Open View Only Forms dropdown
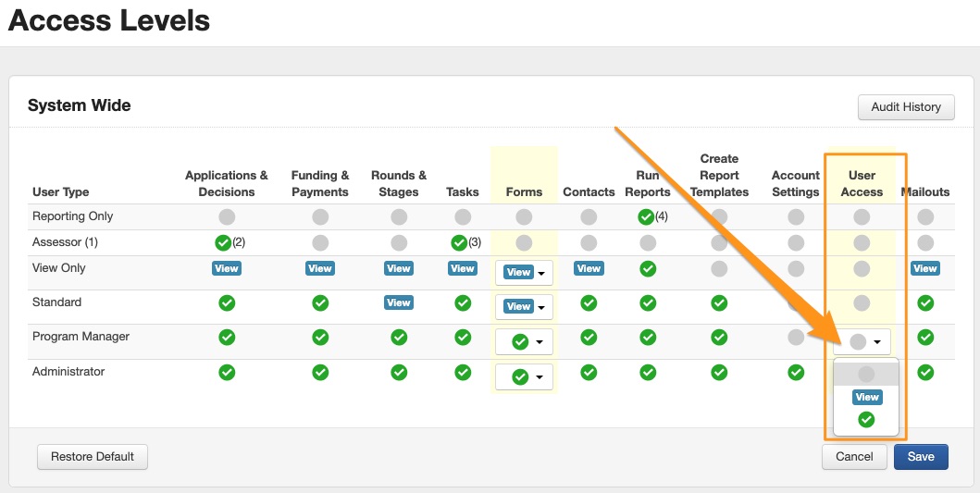The width and height of the screenshot is (980, 493). pos(524,272)
